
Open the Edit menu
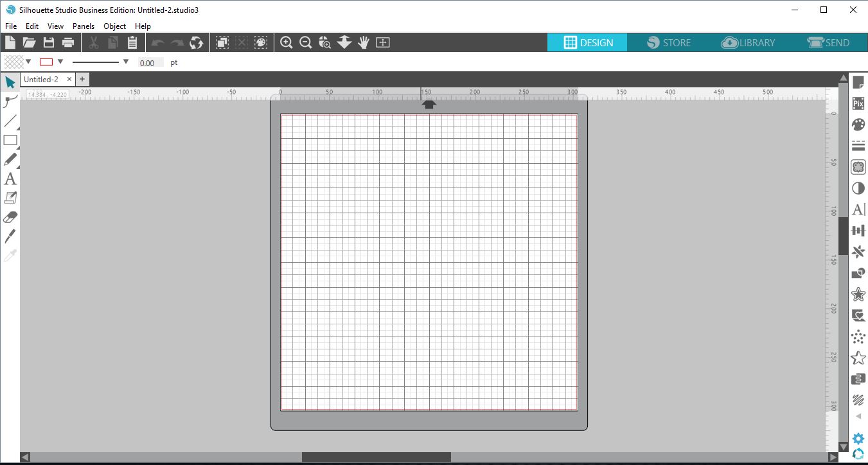coord(32,26)
